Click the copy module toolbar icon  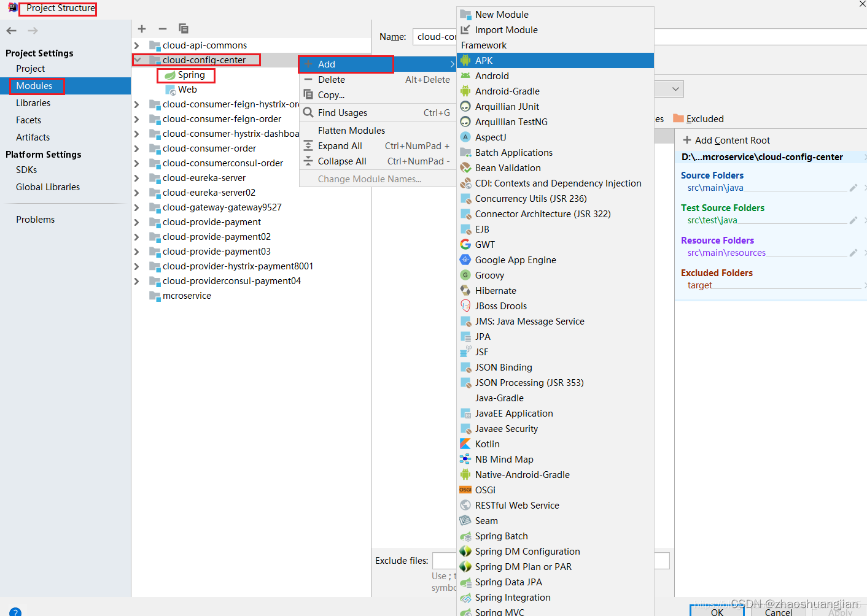[x=184, y=29]
